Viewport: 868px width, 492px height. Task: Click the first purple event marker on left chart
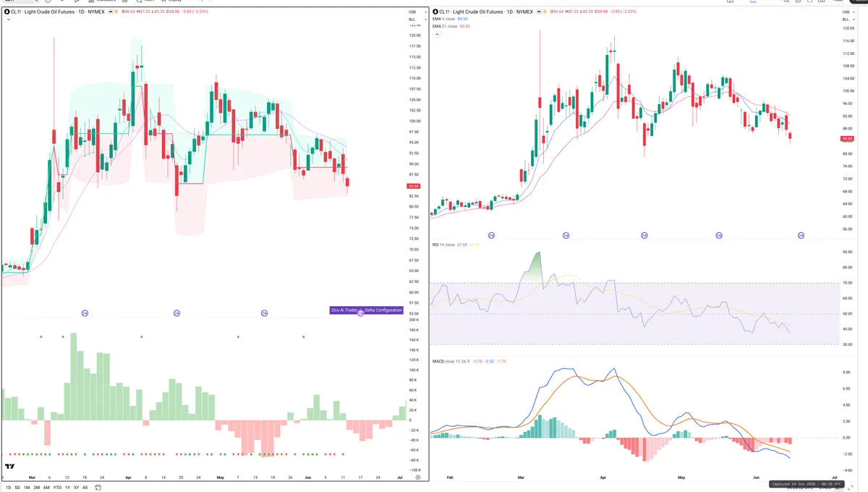click(x=85, y=313)
